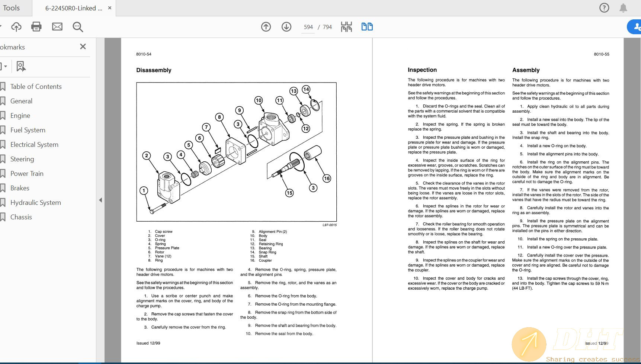Close the Bookmarks panel
Viewport: 641px width, 364px height.
83,46
